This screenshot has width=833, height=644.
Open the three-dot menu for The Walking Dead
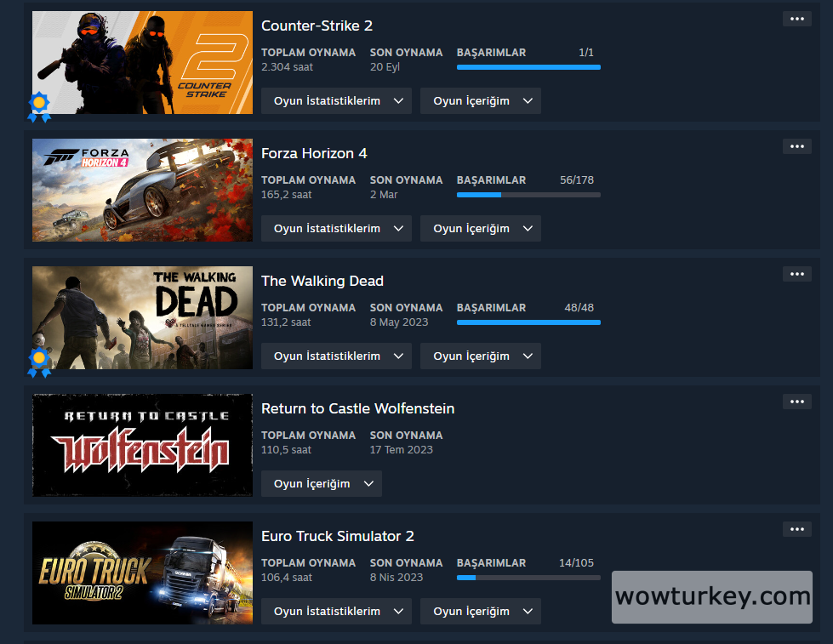(797, 274)
